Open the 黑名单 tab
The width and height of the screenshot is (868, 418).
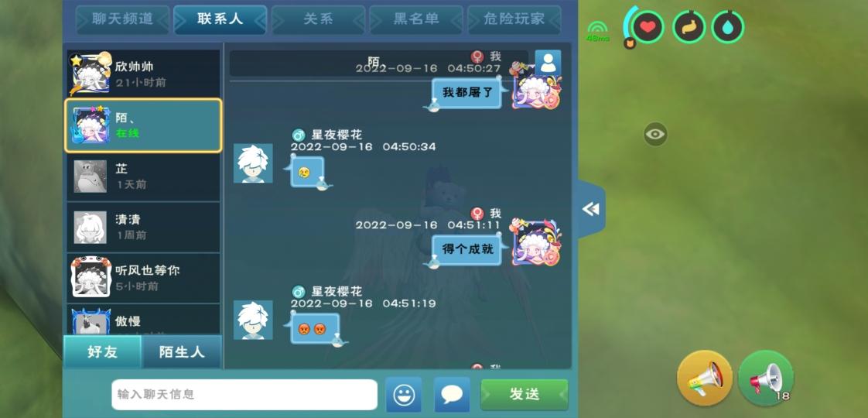[416, 19]
